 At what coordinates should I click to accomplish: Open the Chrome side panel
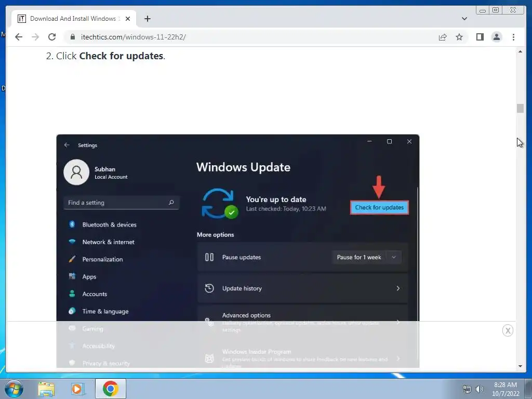[x=480, y=37]
